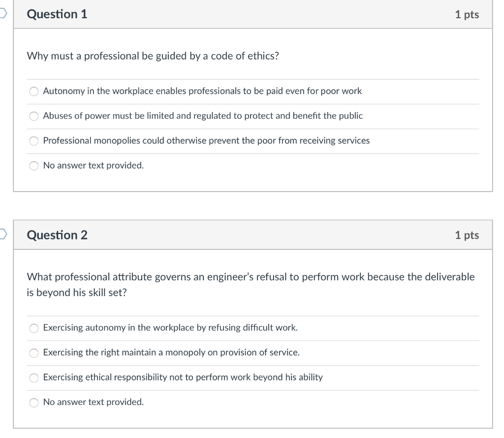
Task: Select "Autonomy in the workplace" answer option
Action: (33, 91)
